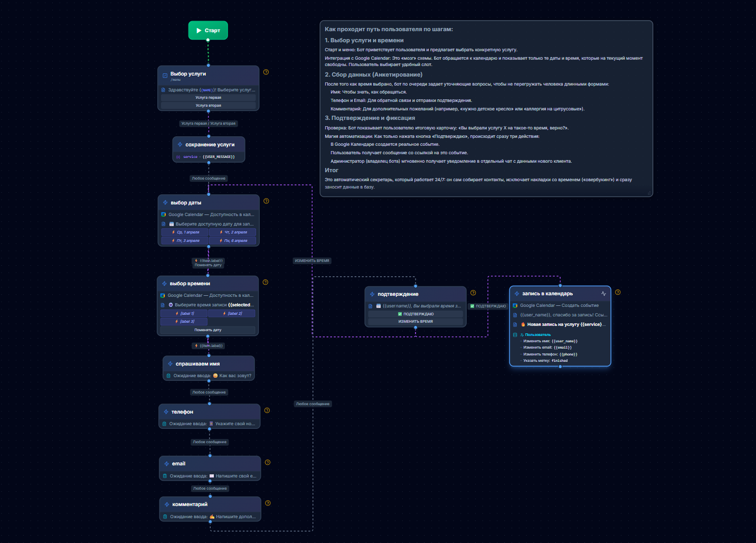Click the help icon next to выбор даты
This screenshot has height=543, width=756.
pos(266,201)
